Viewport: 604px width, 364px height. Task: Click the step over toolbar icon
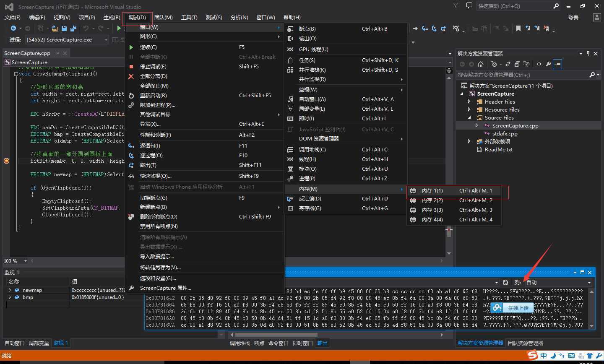pos(434,29)
